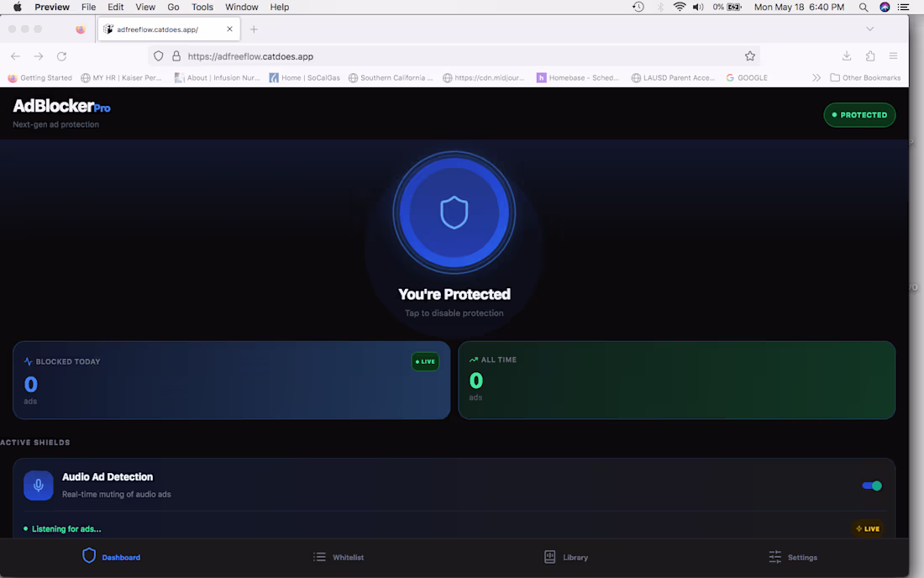Click the address bar URL field
The image size is (924, 578).
click(454, 56)
